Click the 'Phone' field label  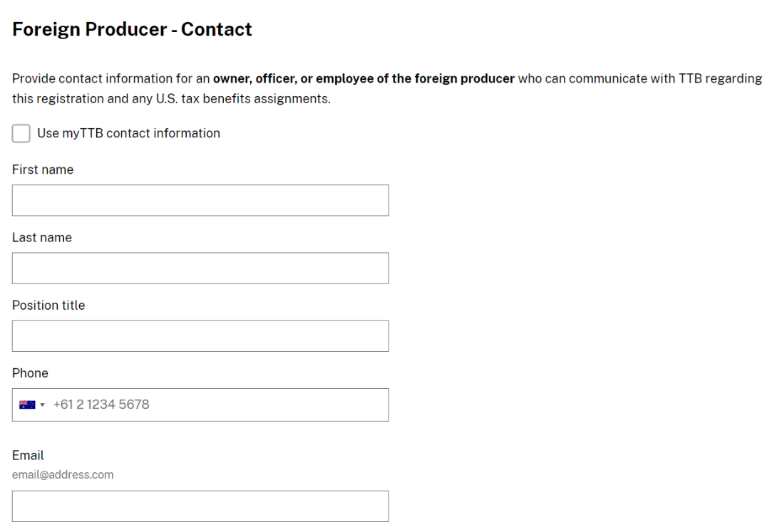coord(30,373)
